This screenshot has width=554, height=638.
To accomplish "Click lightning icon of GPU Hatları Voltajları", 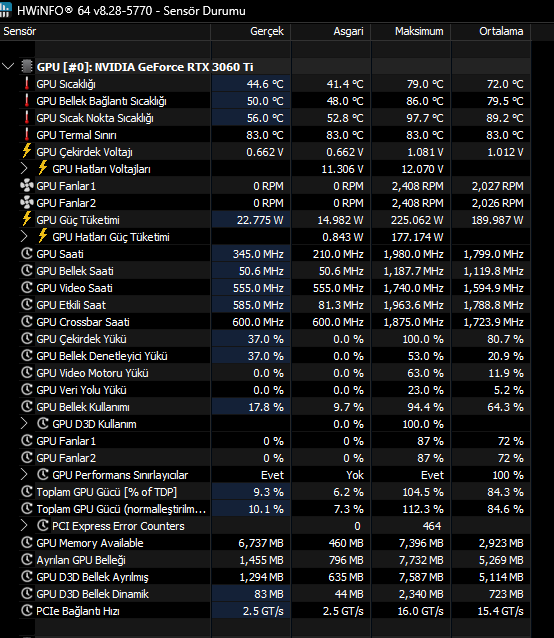I will (43, 168).
